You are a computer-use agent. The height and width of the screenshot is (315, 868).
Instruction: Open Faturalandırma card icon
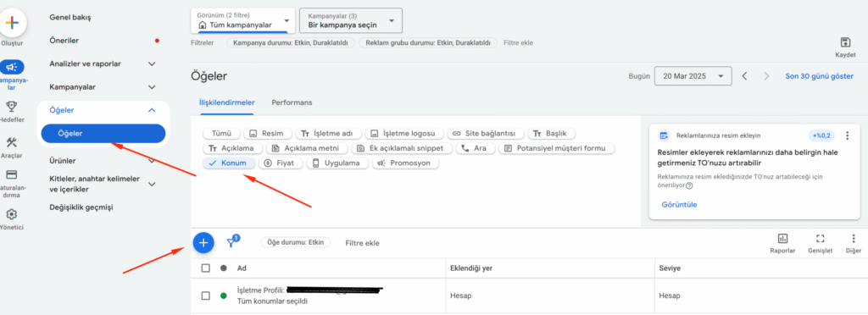coord(12,174)
